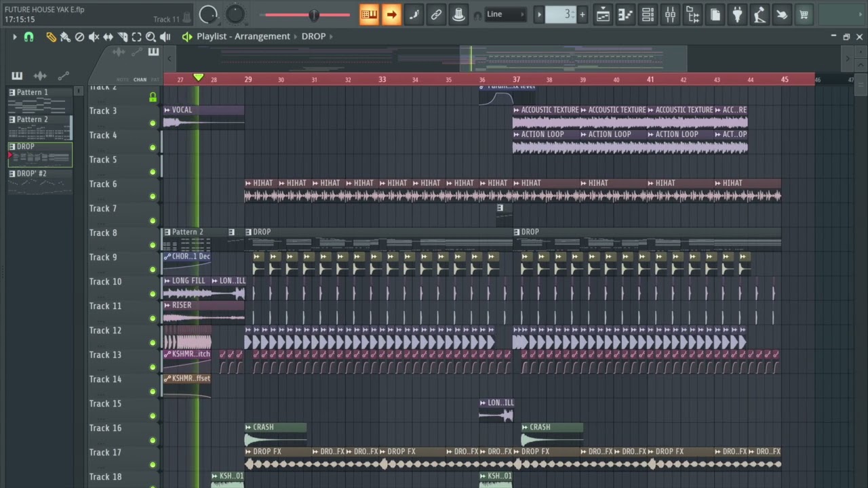Screen dimensions: 868x488
Task: Open the Mixer view button
Action: click(x=670, y=14)
